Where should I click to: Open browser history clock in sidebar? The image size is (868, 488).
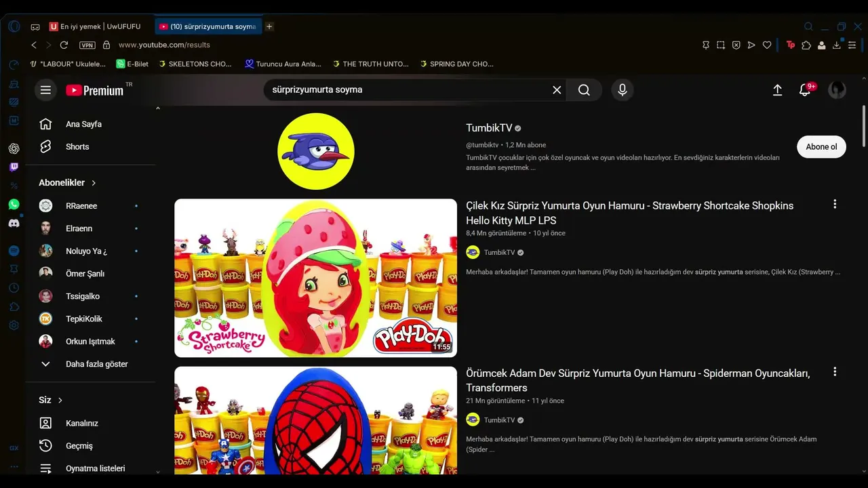coord(14,288)
